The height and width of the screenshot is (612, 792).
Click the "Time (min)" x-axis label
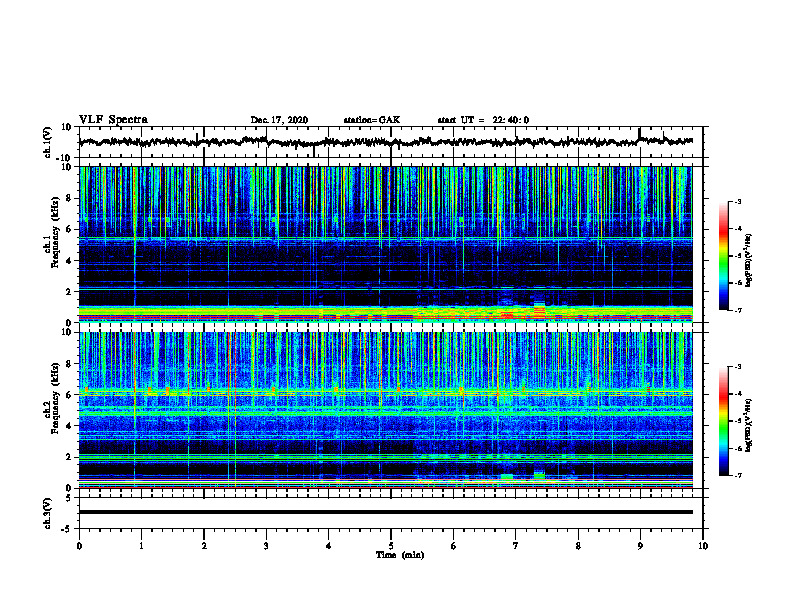(x=400, y=555)
